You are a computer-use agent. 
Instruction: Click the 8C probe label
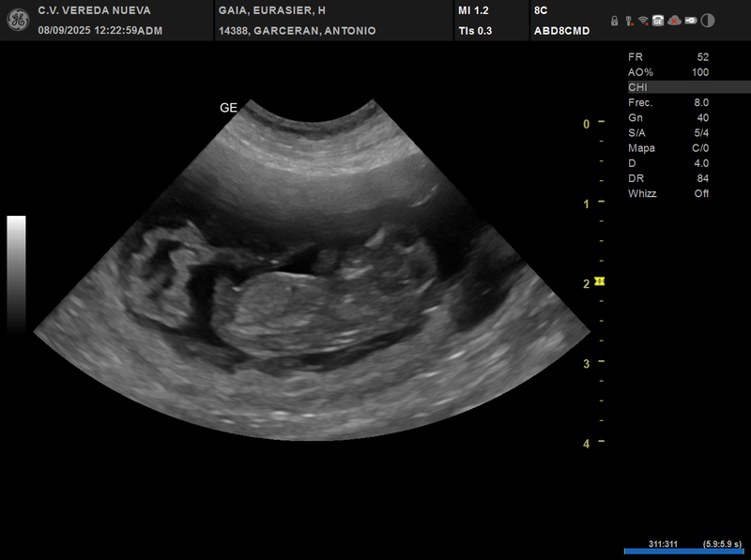pyautogui.click(x=541, y=10)
